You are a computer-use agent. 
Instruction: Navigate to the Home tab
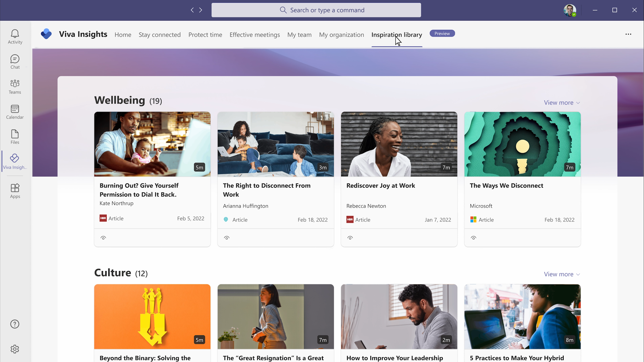click(x=123, y=35)
